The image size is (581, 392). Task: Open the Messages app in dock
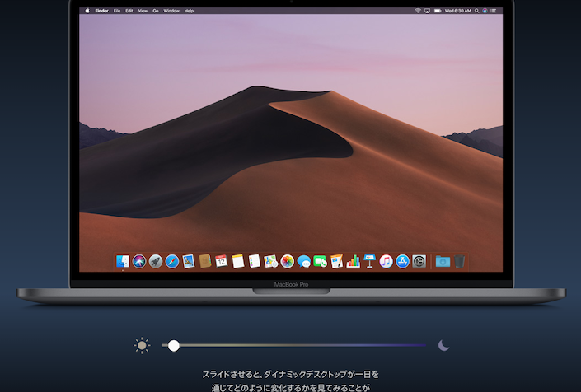[x=304, y=261]
